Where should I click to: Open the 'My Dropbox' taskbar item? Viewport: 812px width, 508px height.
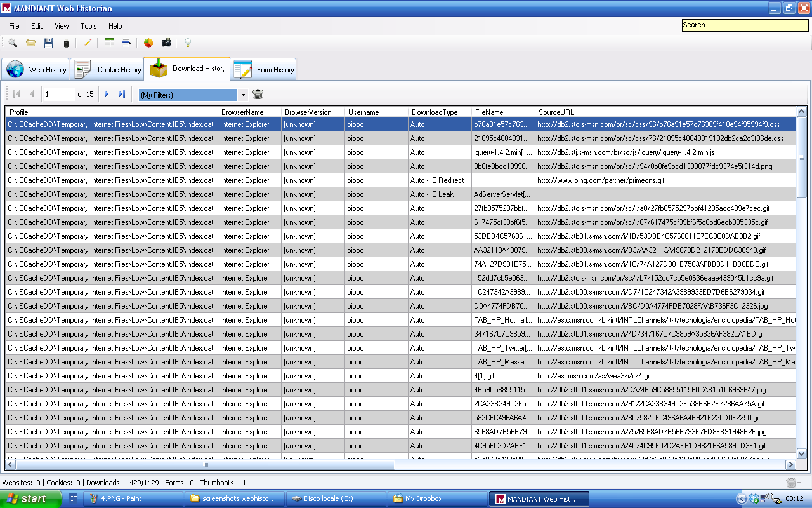click(438, 498)
